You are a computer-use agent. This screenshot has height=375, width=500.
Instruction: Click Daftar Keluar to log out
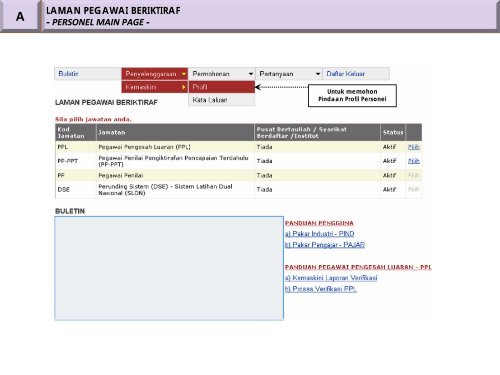click(346, 74)
